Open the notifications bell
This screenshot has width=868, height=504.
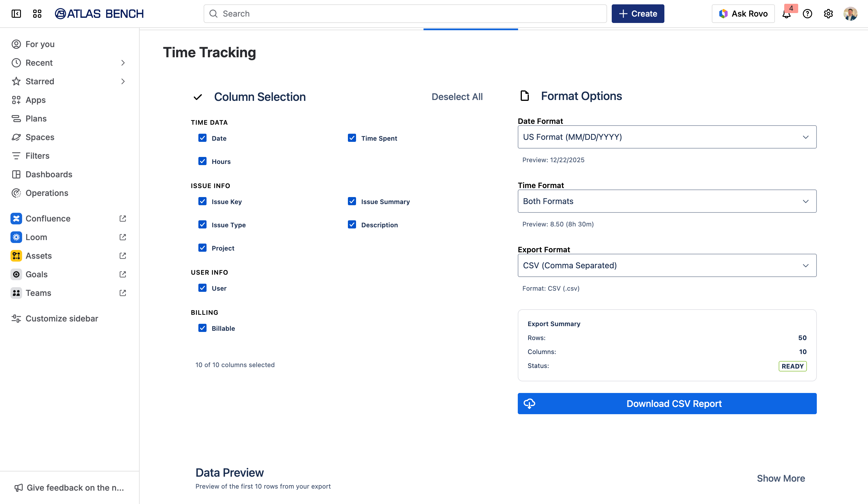point(786,14)
